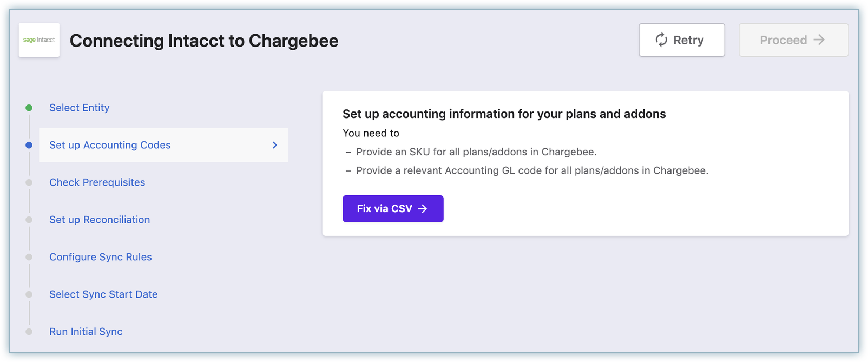This screenshot has width=868, height=362.
Task: Click the Select Sync Start Date dot
Action: pyautogui.click(x=29, y=294)
